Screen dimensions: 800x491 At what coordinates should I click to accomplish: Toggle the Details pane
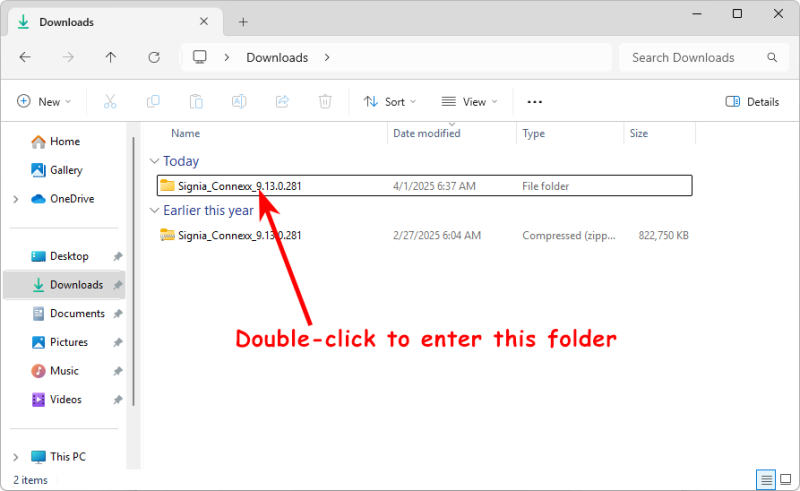click(751, 101)
